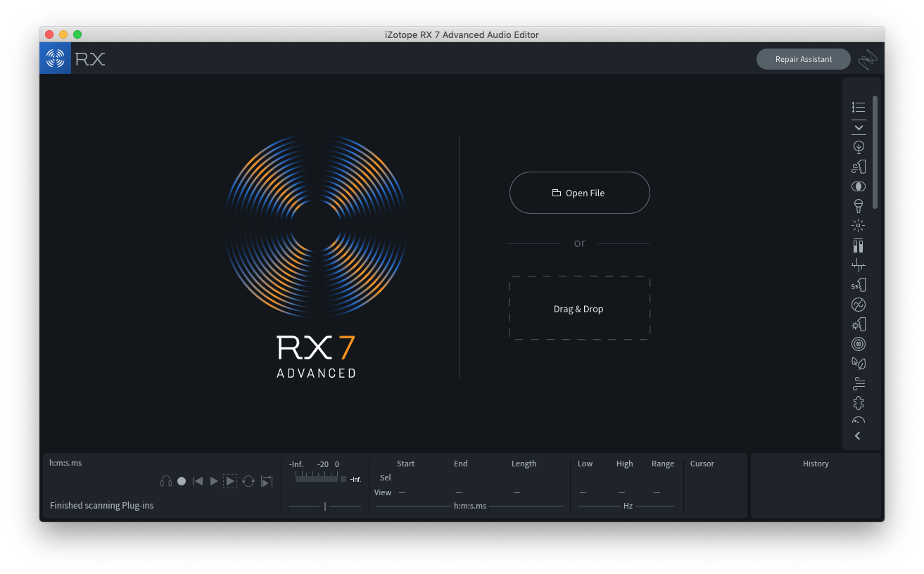Click the Play Selection button
The image size is (924, 574).
230,481
